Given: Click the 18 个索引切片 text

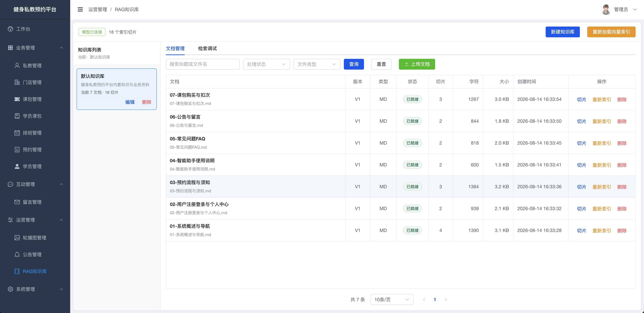Looking at the screenshot, I should pos(123,32).
